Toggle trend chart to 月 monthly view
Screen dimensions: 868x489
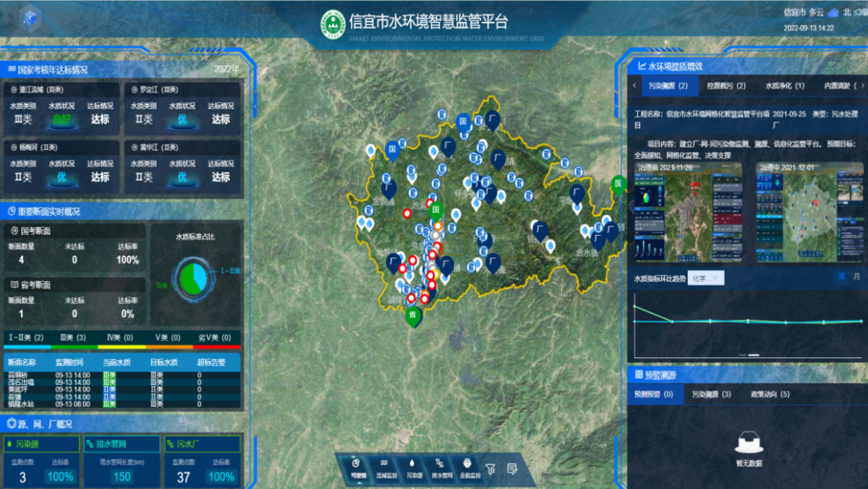point(857,276)
